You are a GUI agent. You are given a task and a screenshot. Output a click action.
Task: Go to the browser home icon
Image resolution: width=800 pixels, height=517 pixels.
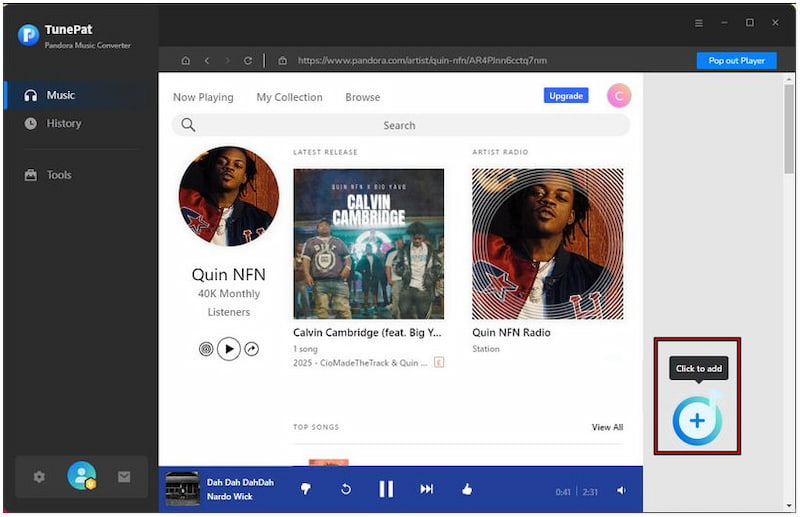coord(185,61)
